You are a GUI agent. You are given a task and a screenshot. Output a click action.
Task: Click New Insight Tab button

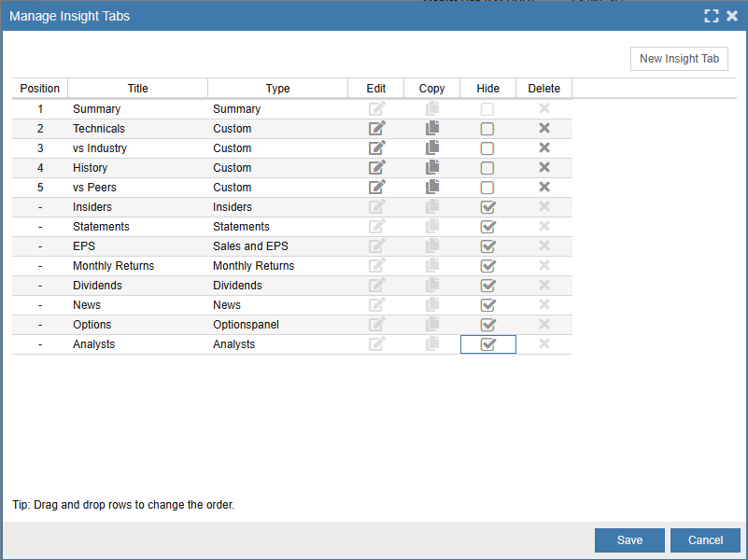point(679,59)
